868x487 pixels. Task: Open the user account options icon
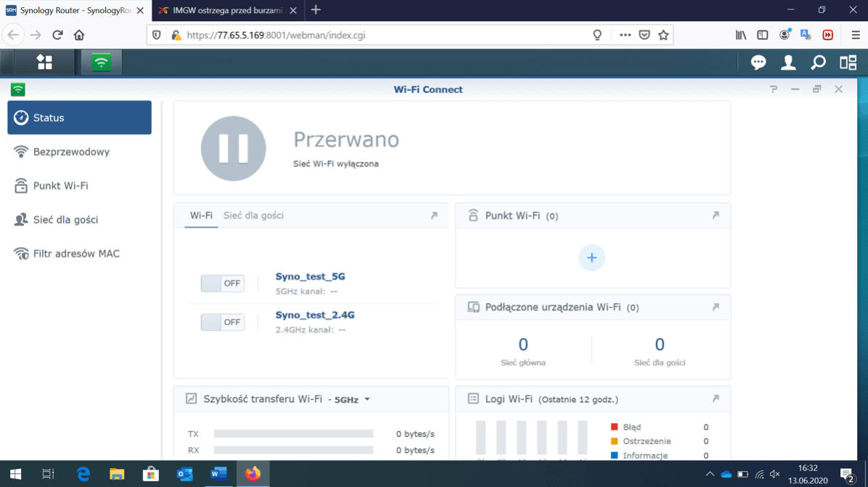[x=788, y=63]
